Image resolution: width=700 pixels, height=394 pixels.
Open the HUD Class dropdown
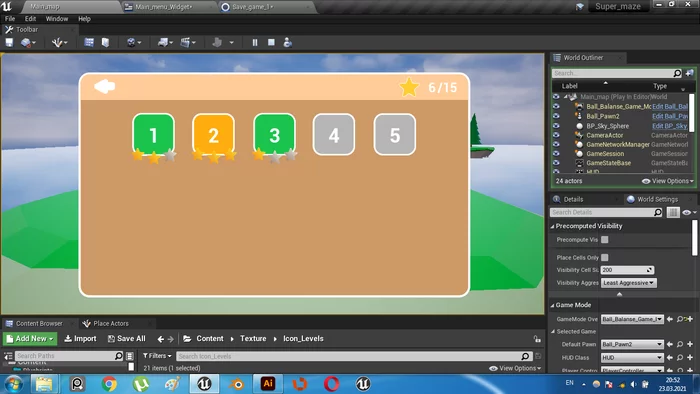[632, 357]
